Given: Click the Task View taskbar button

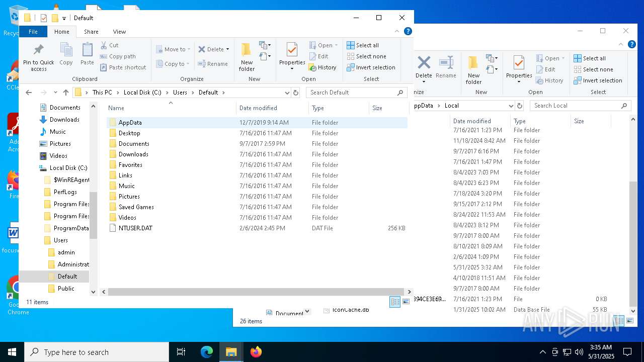Looking at the screenshot, I should pos(182,352).
